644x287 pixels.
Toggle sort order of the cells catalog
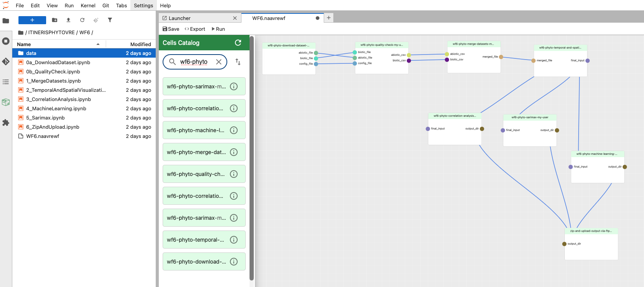tap(238, 62)
